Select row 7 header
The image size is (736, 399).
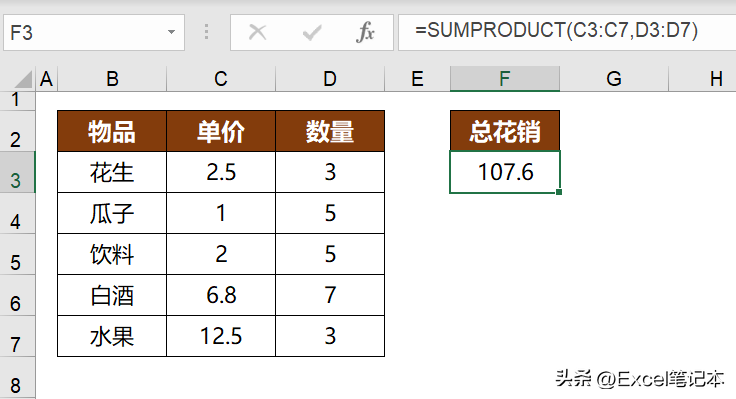click(x=17, y=336)
